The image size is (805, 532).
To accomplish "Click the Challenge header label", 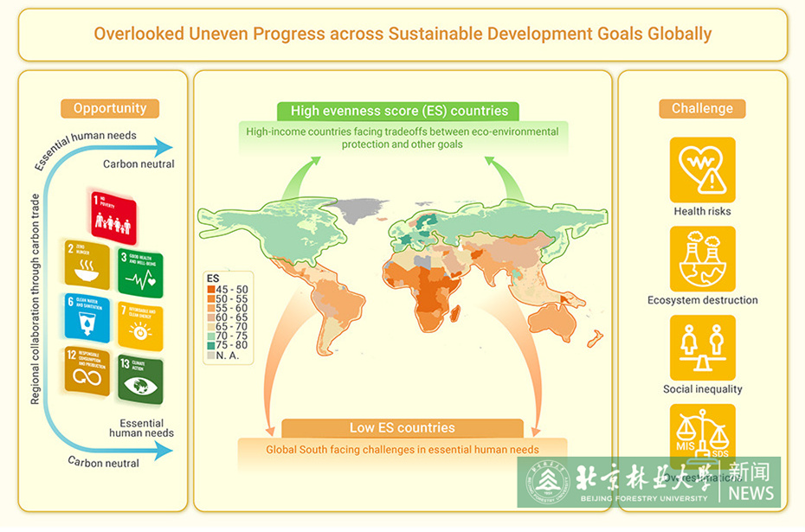I will (x=702, y=108).
